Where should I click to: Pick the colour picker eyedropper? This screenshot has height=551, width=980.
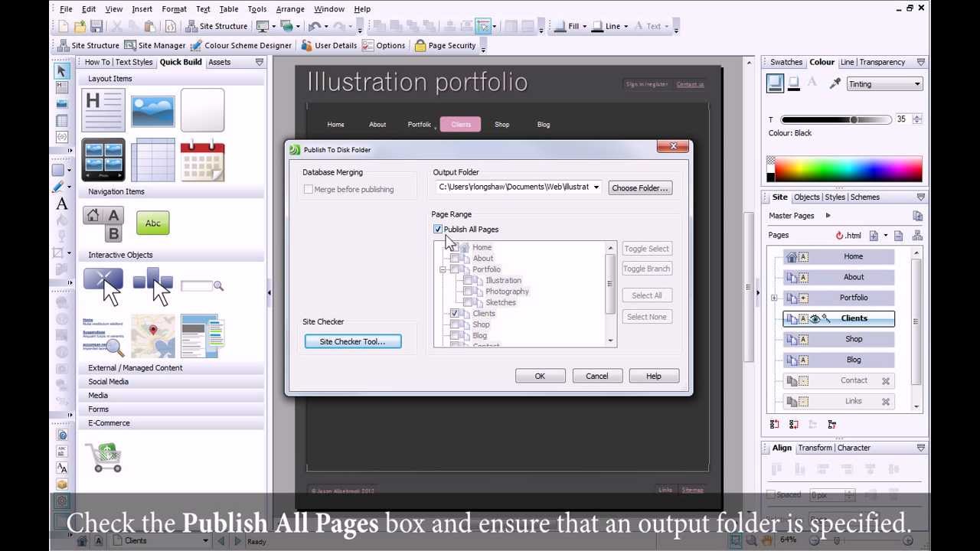[835, 83]
